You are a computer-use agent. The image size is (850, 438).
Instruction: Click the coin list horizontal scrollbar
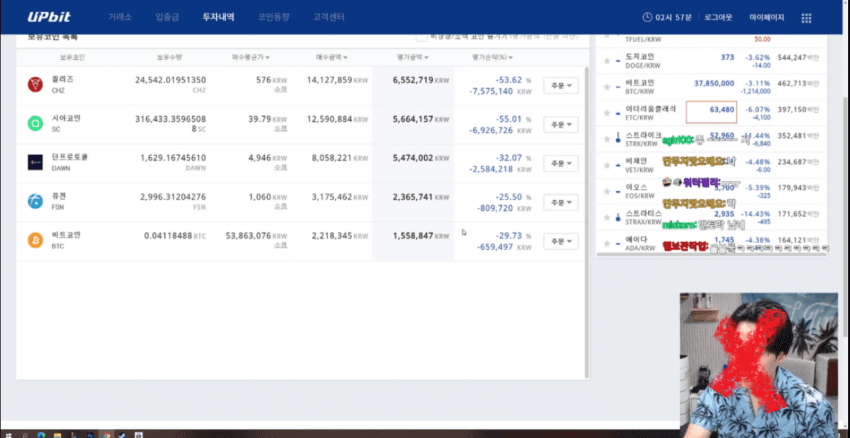coord(711,253)
